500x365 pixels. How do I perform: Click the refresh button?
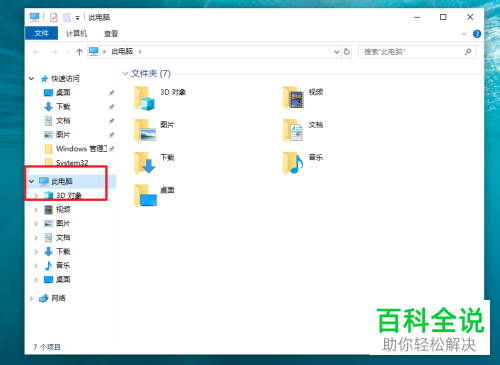click(x=347, y=52)
